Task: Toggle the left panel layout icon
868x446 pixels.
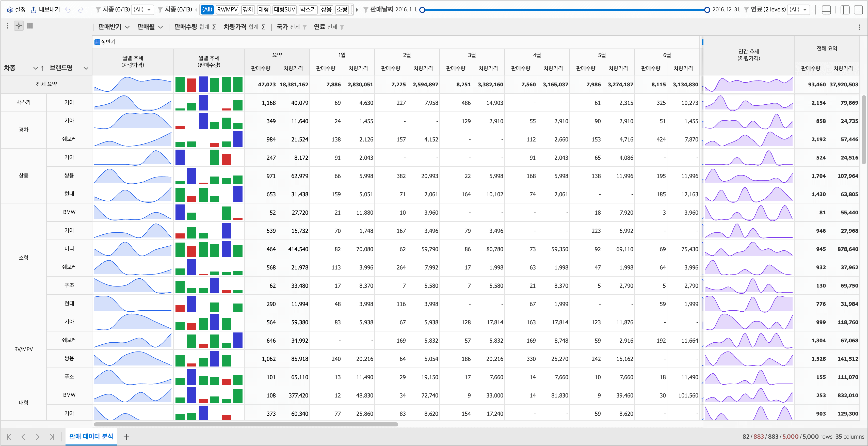Action: (845, 10)
